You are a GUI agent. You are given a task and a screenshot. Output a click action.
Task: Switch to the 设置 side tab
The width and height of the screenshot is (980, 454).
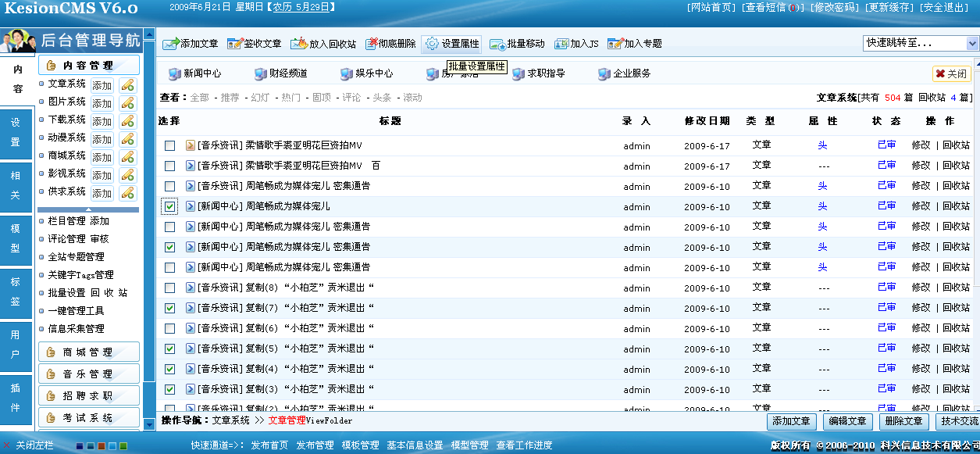(16, 133)
